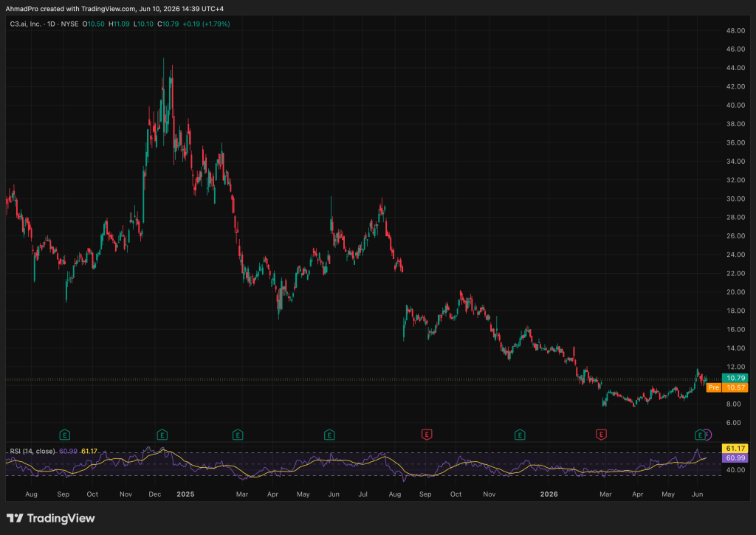Click the high value H11.09
Screen dimensions: 756x535
[x=119, y=24]
